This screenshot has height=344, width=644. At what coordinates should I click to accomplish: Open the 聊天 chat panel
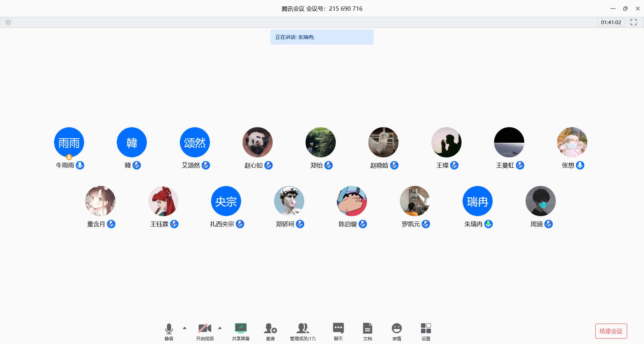click(x=338, y=331)
